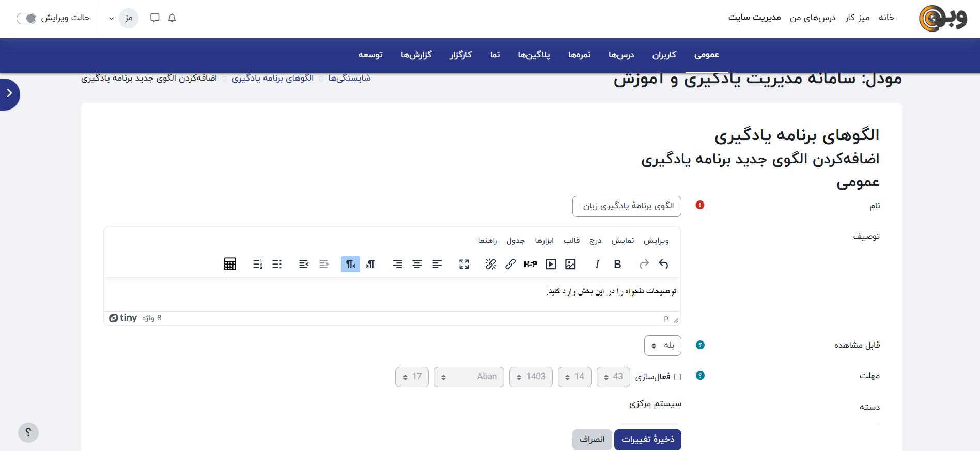Open the پلاگین‌ها admin tab
Image resolution: width=980 pixels, height=451 pixels.
point(534,55)
